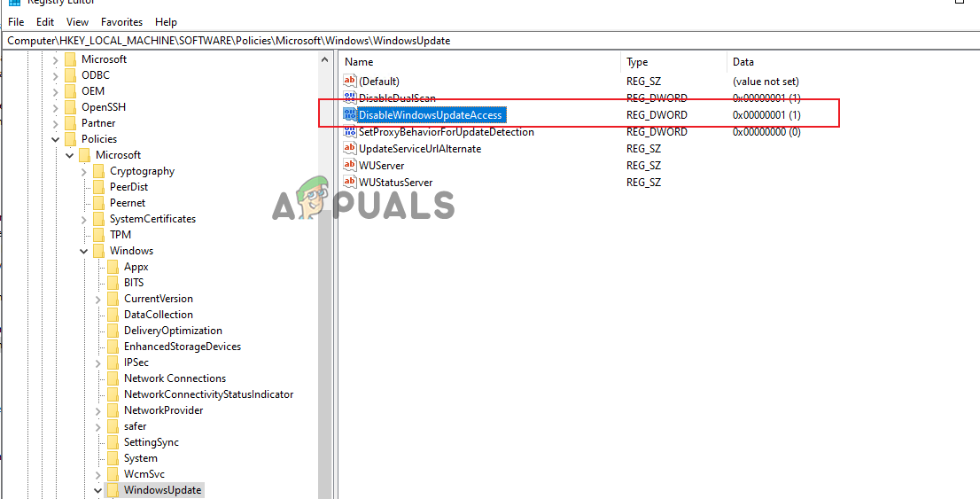980x499 pixels.
Task: Select the DeliveryOptimization key
Action: click(x=173, y=331)
